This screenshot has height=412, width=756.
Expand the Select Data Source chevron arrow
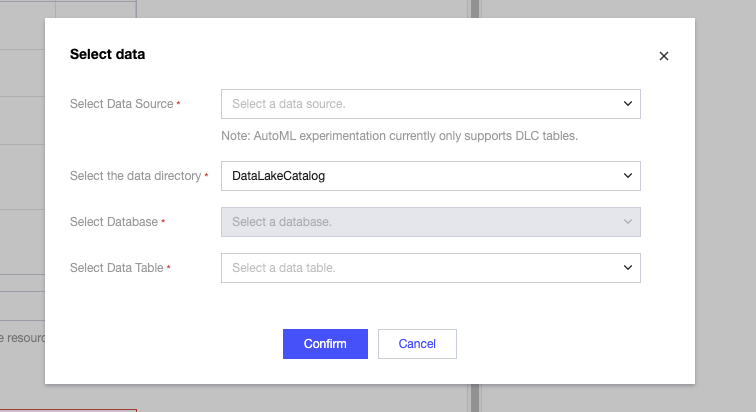[x=628, y=103]
